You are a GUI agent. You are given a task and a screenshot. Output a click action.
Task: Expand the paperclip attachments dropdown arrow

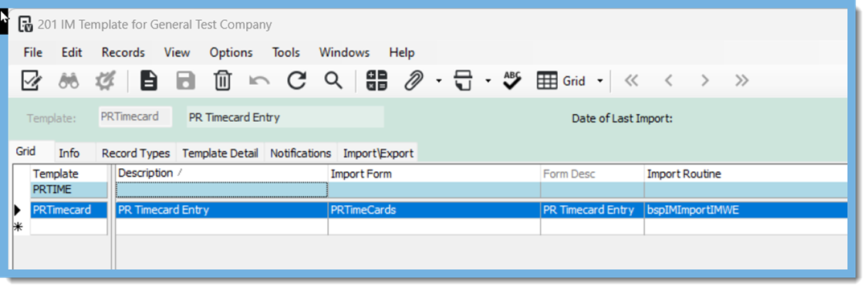[438, 81]
